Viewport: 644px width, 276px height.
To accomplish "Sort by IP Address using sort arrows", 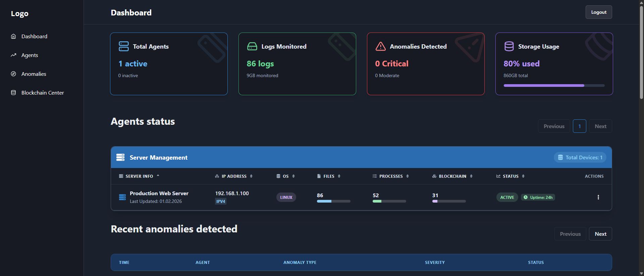I will [251, 176].
